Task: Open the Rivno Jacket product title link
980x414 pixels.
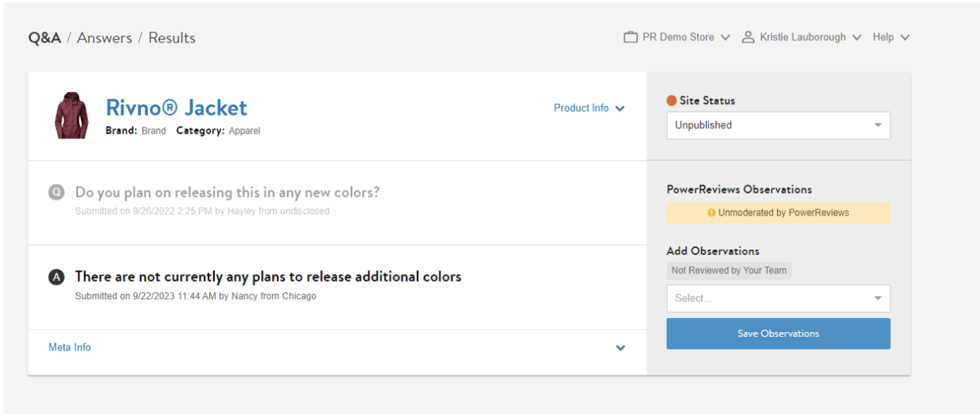Action: click(x=176, y=108)
